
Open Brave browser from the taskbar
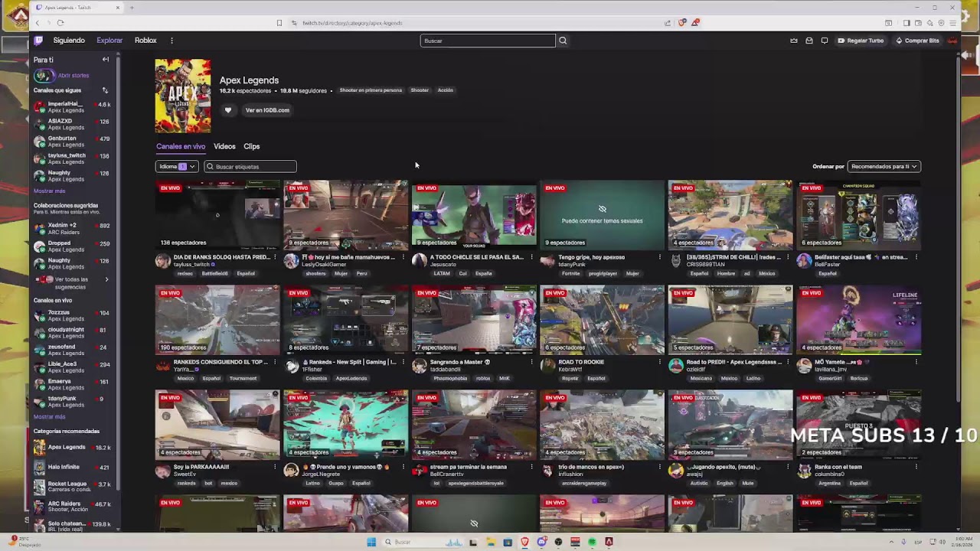pos(524,542)
